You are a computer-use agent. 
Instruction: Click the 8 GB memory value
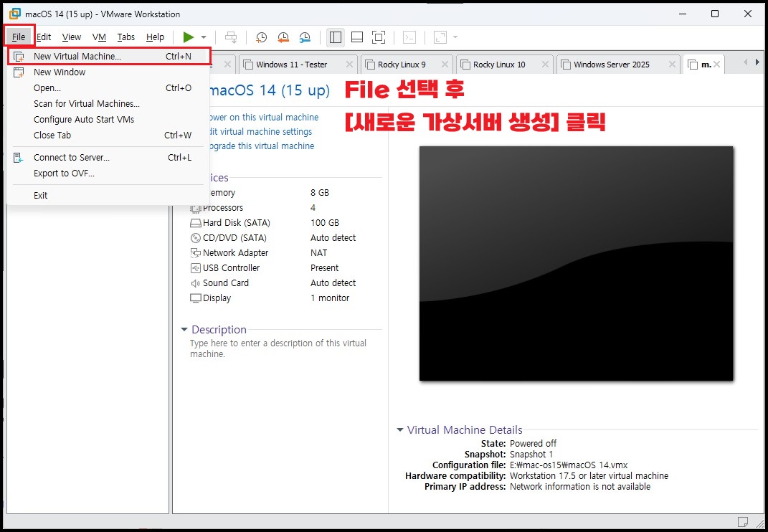click(320, 193)
